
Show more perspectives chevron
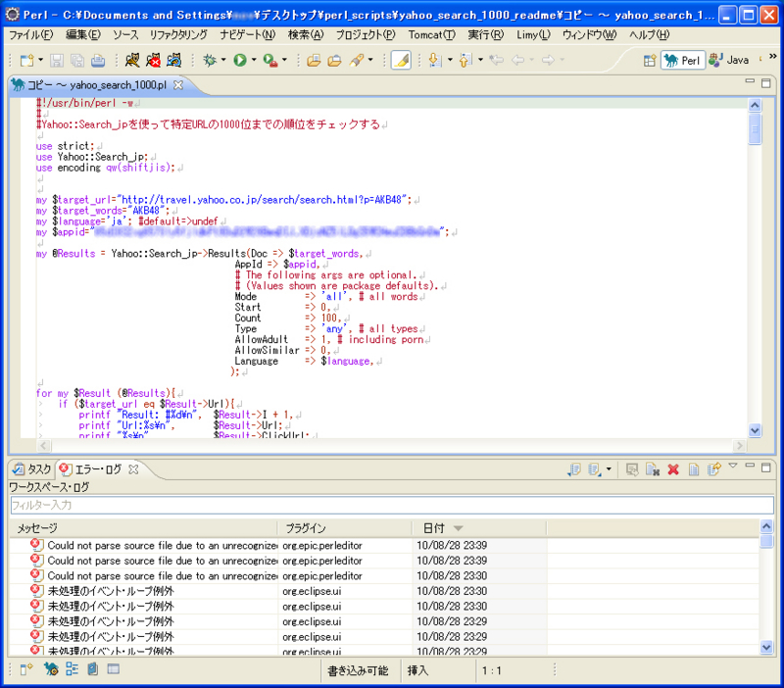773,56
